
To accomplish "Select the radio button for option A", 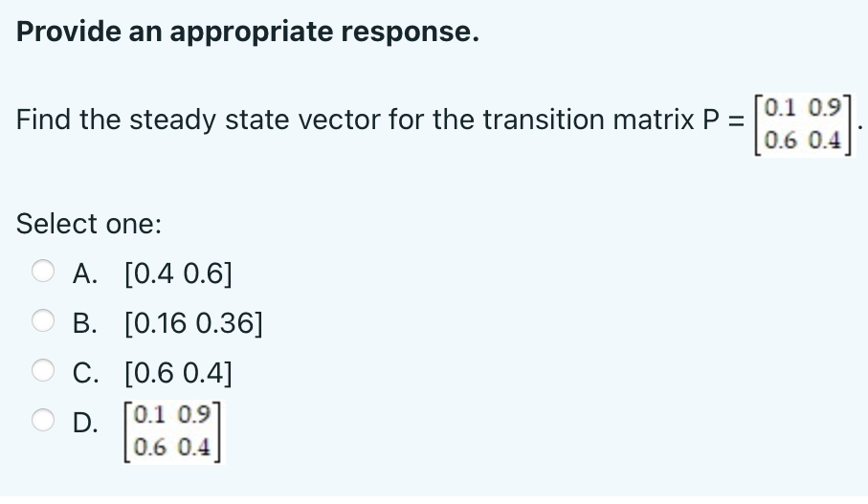I will coord(43,271).
